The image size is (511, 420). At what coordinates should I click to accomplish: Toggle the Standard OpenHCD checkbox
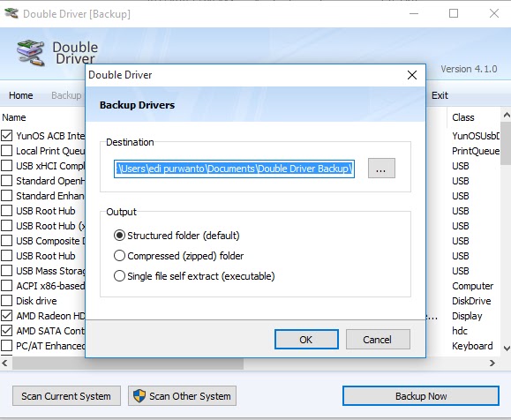pyautogui.click(x=6, y=181)
